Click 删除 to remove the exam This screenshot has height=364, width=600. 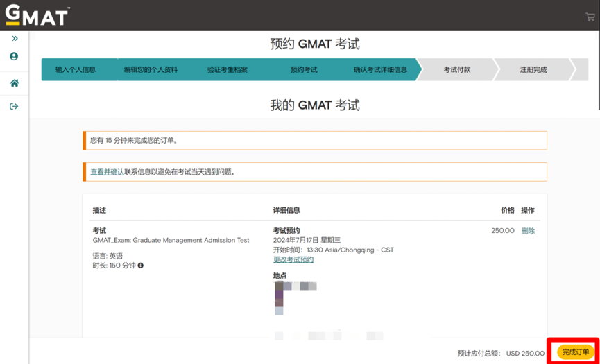tap(528, 231)
